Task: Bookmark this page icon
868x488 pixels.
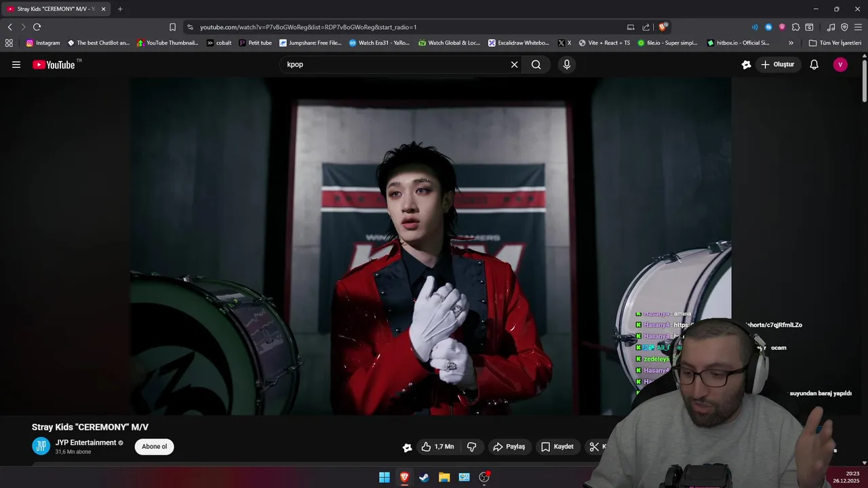Action: 172,27
